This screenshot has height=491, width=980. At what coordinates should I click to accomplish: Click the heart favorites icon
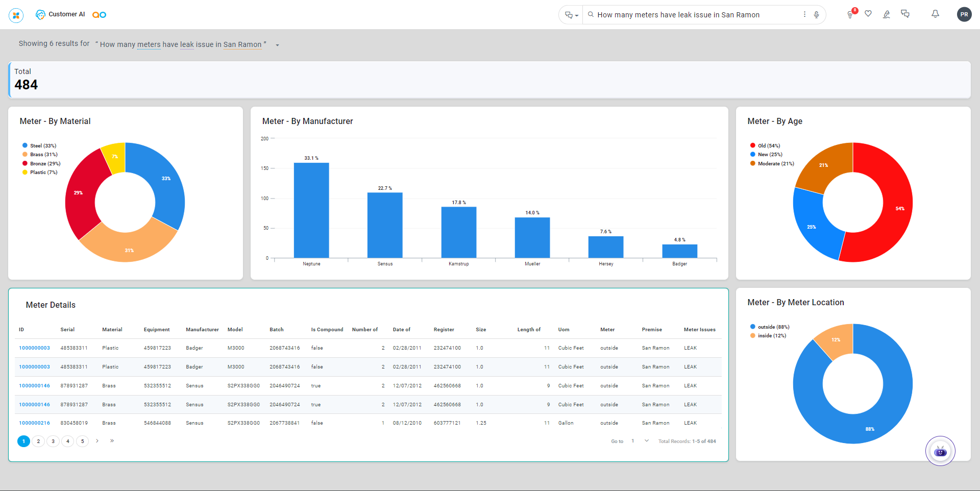[868, 14]
